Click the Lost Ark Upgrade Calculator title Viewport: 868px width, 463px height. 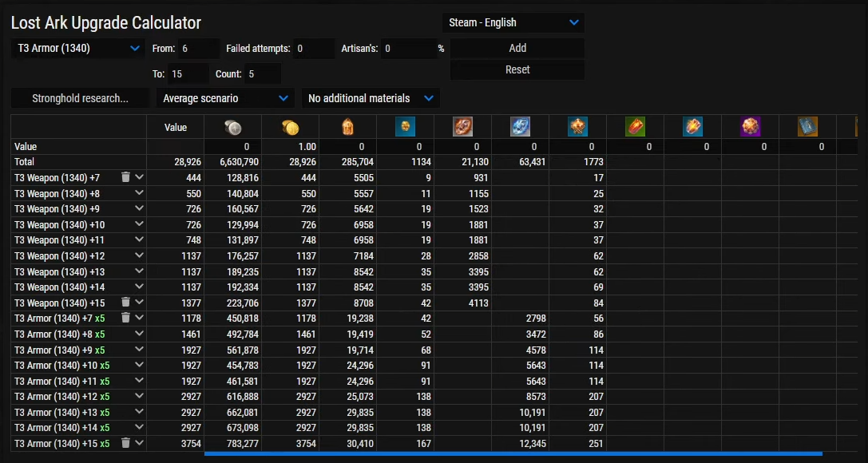(x=105, y=22)
